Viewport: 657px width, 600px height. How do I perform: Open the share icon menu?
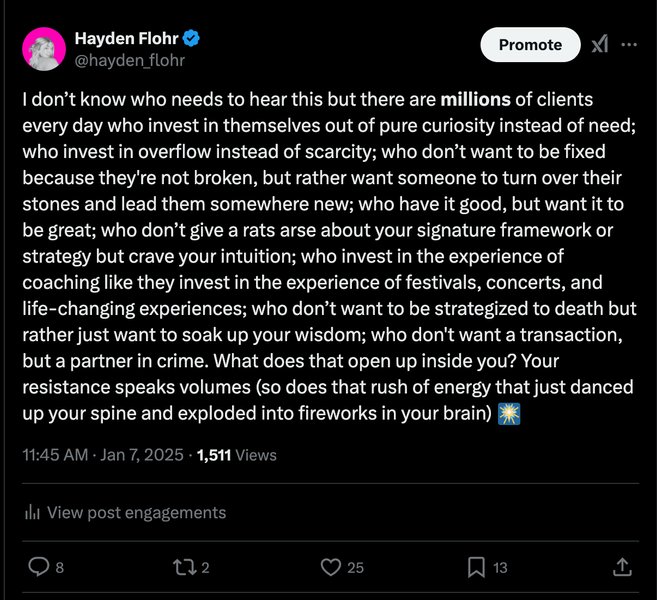click(621, 567)
